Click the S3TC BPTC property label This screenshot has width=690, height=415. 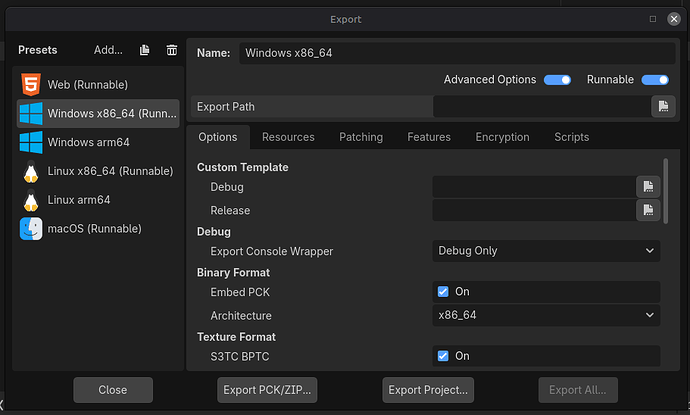click(x=240, y=356)
